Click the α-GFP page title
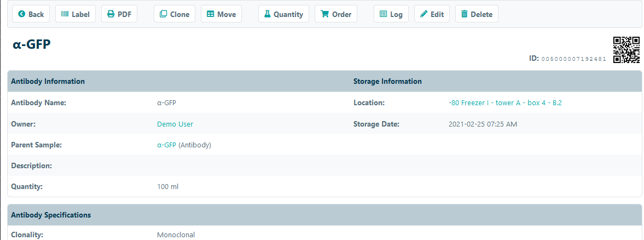 pos(32,45)
